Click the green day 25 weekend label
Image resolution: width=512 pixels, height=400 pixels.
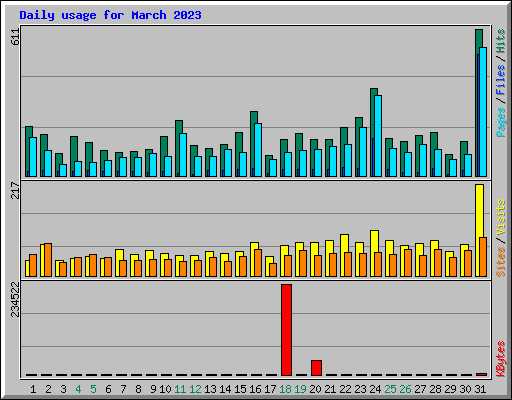tap(390, 389)
